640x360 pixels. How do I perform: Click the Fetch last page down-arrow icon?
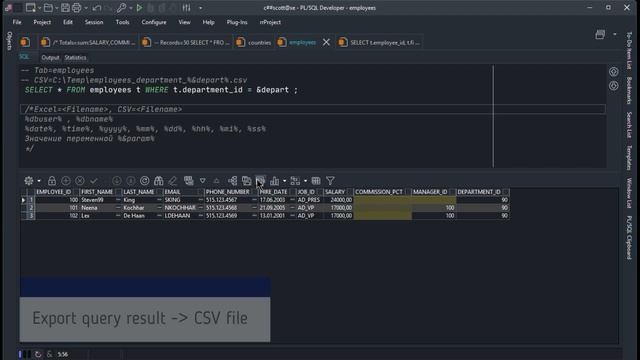click(131, 181)
